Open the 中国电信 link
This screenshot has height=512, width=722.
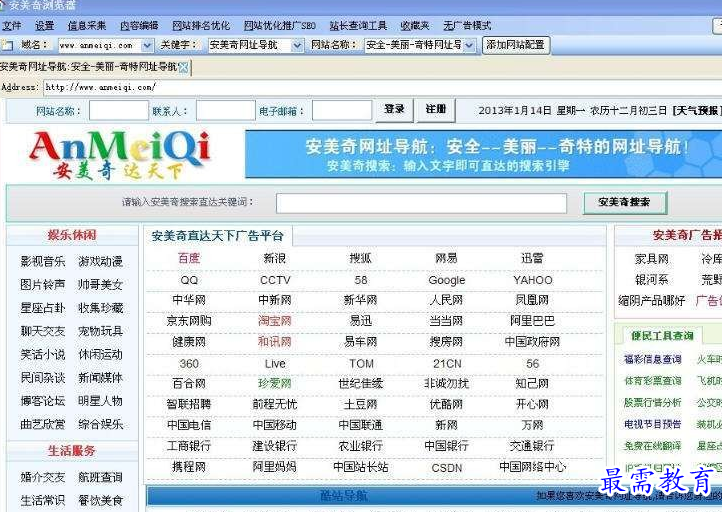tap(189, 425)
